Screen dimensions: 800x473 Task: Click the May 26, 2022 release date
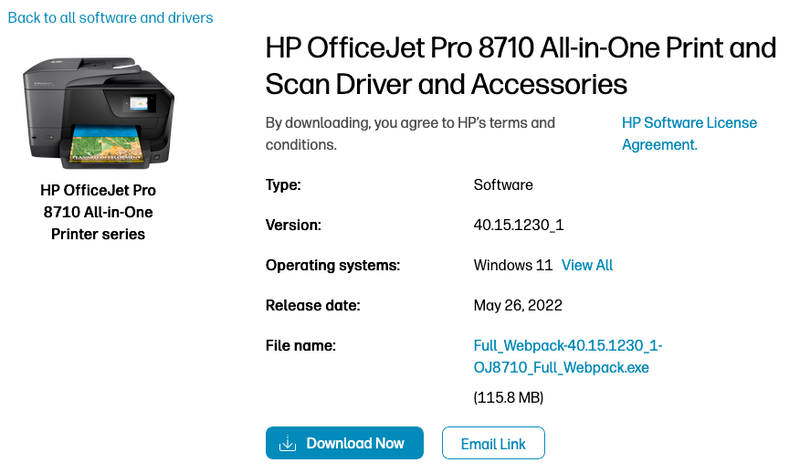click(x=518, y=305)
